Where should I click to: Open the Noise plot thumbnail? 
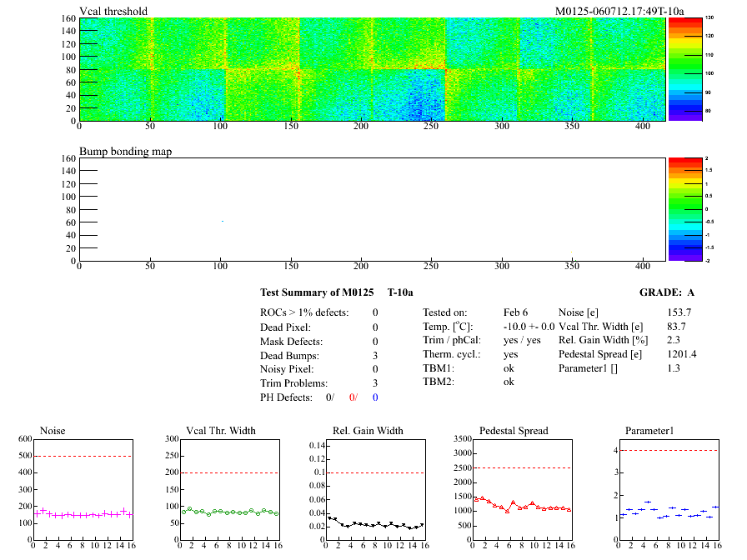tap(82, 487)
